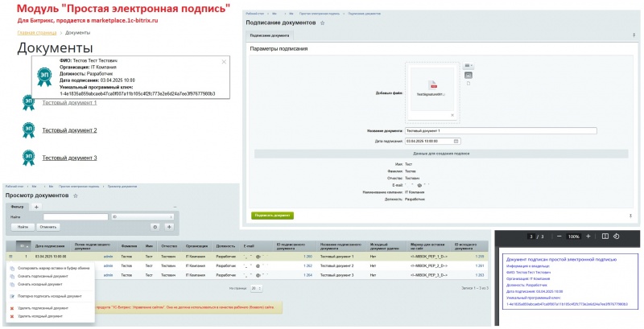Sort by Дата подписания column header
This screenshot has height=329, width=644.
tap(50, 246)
